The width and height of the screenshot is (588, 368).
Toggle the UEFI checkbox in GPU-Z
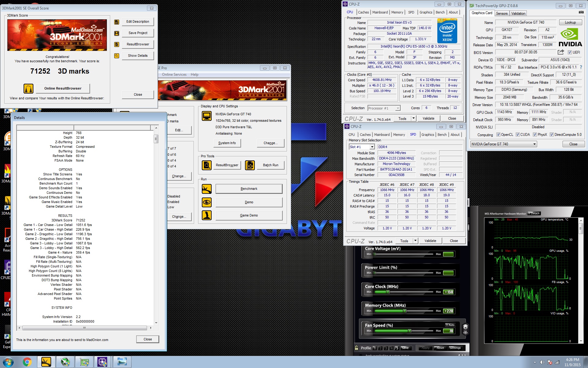tap(570, 52)
